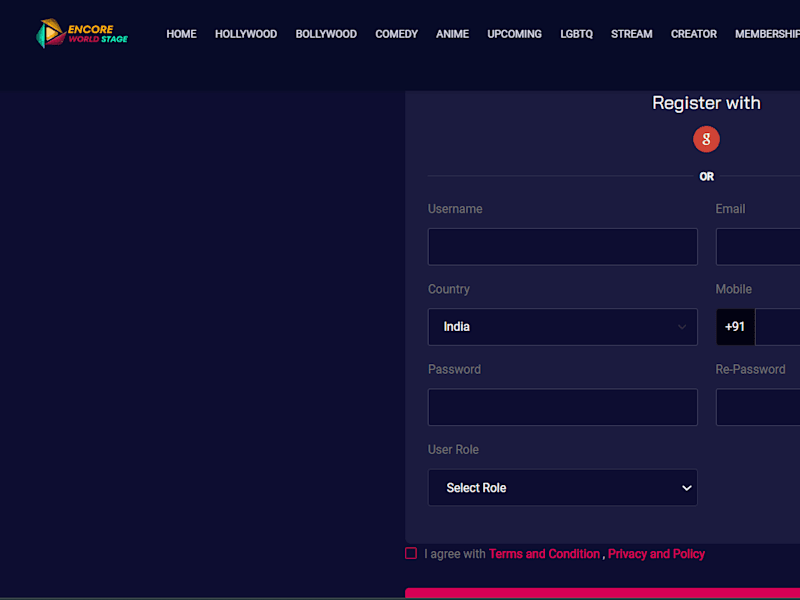Image resolution: width=800 pixels, height=600 pixels.
Task: Focus the Email input field
Action: tap(758, 247)
